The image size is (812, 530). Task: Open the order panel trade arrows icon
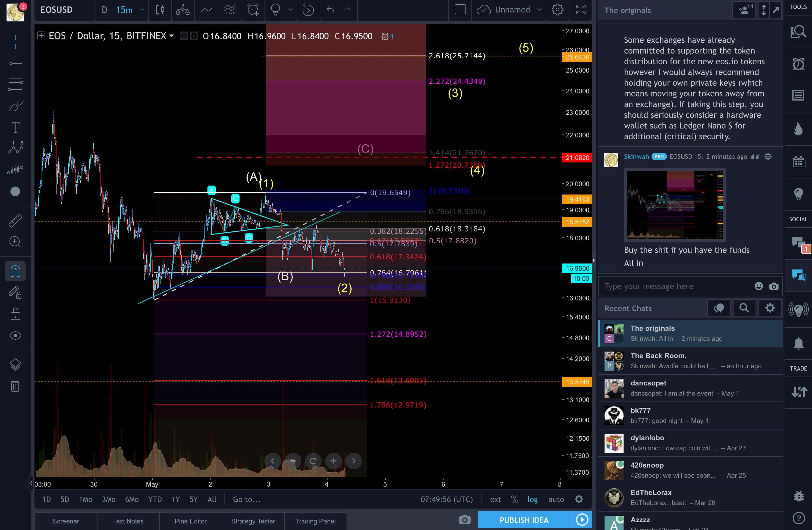pyautogui.click(x=798, y=392)
